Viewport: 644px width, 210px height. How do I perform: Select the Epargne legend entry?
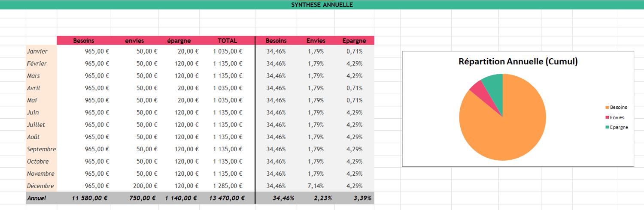617,127
